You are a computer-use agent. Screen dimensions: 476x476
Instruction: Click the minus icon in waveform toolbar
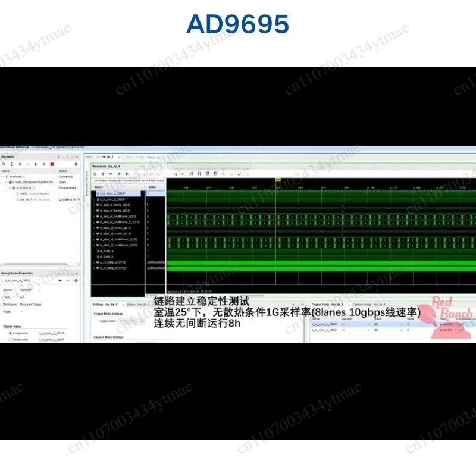coord(111,174)
